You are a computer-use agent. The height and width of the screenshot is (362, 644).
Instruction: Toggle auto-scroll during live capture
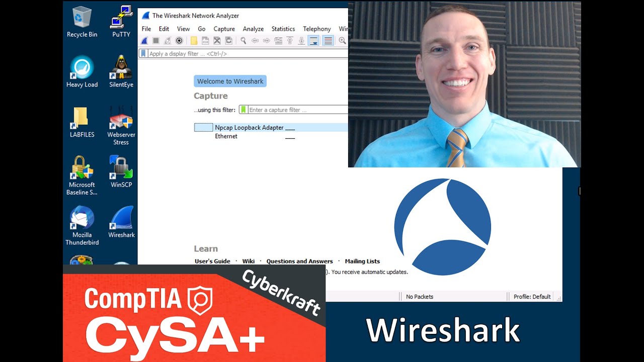313,41
